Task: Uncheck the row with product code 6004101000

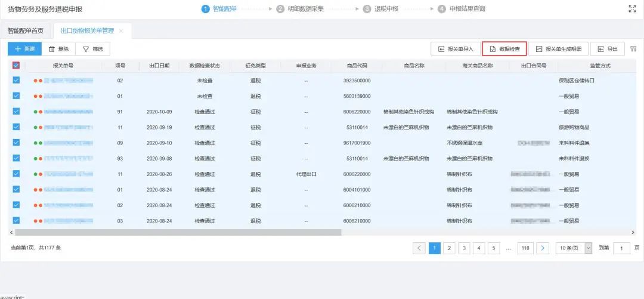Action: (17, 190)
